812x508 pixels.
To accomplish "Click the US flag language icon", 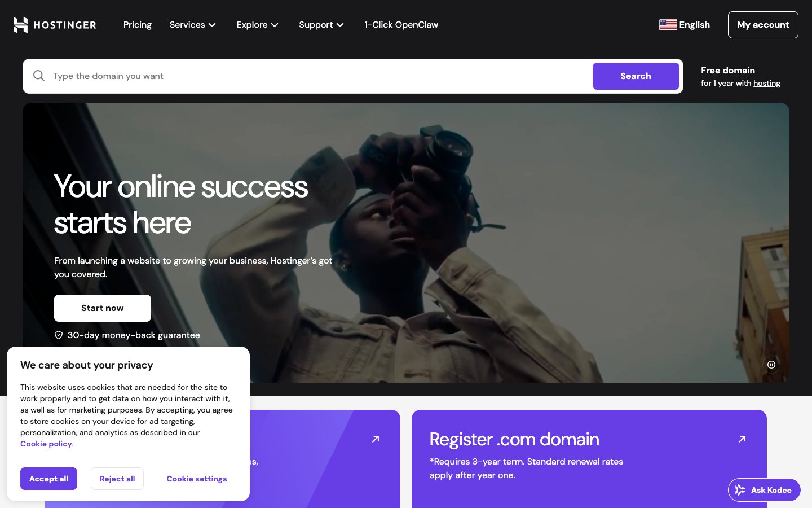I will coord(668,25).
